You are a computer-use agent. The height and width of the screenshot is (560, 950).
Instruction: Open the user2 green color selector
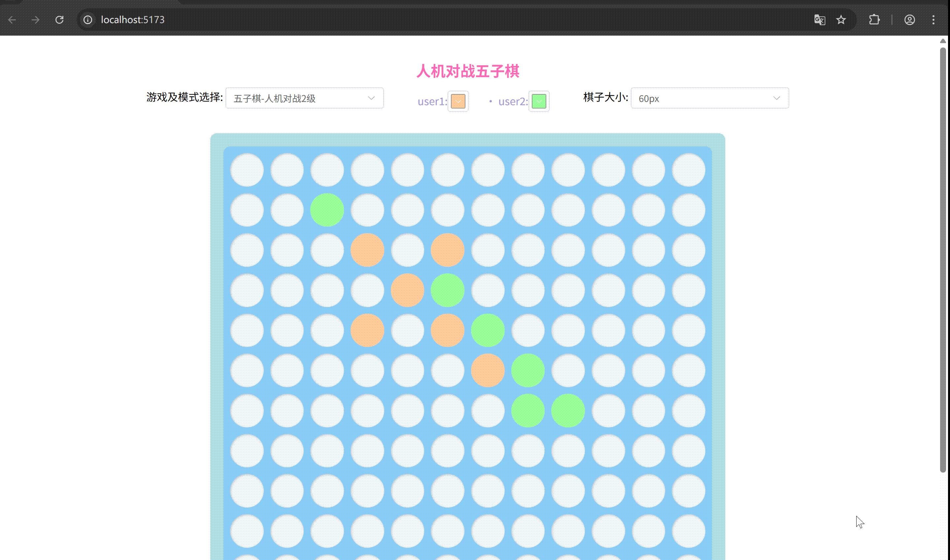click(x=539, y=101)
